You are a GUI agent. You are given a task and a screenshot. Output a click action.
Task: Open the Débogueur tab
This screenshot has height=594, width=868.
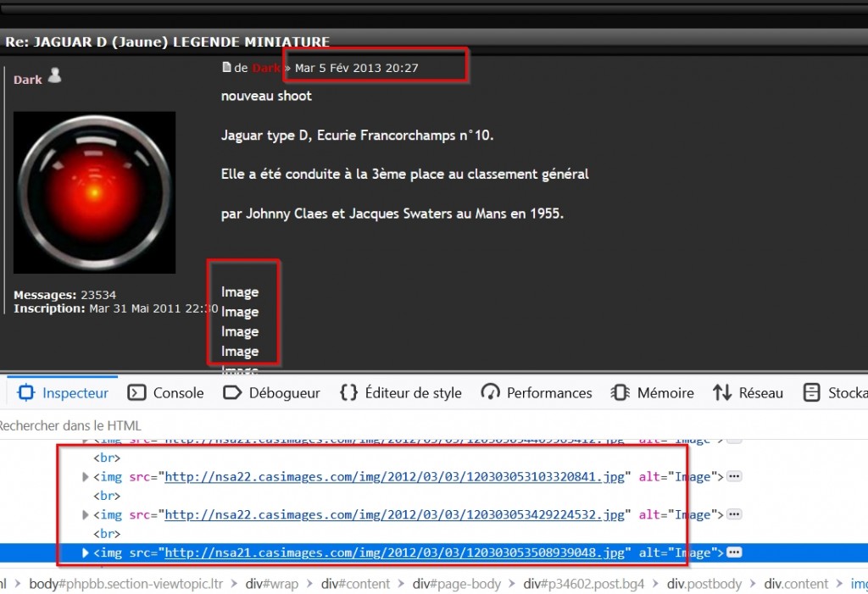pyautogui.click(x=271, y=392)
